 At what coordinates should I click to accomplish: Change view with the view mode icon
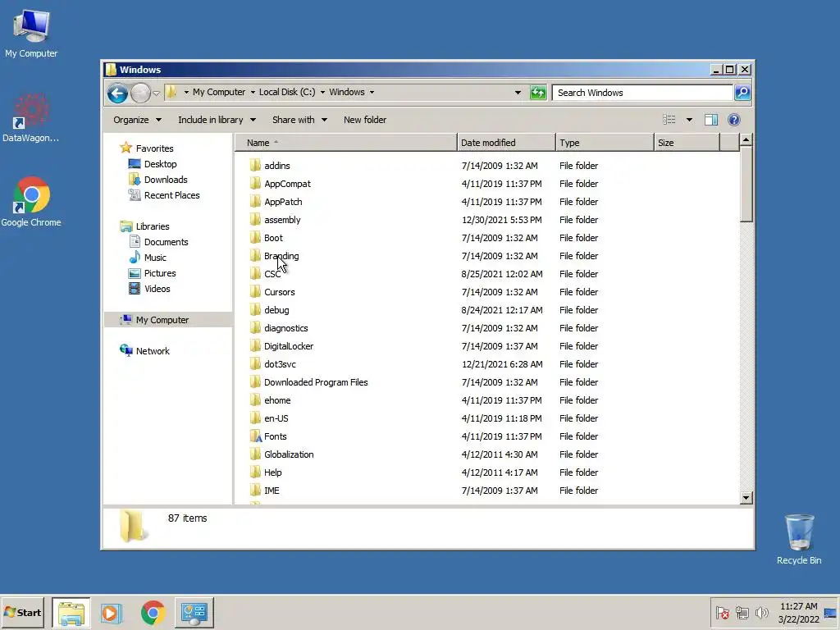669,120
